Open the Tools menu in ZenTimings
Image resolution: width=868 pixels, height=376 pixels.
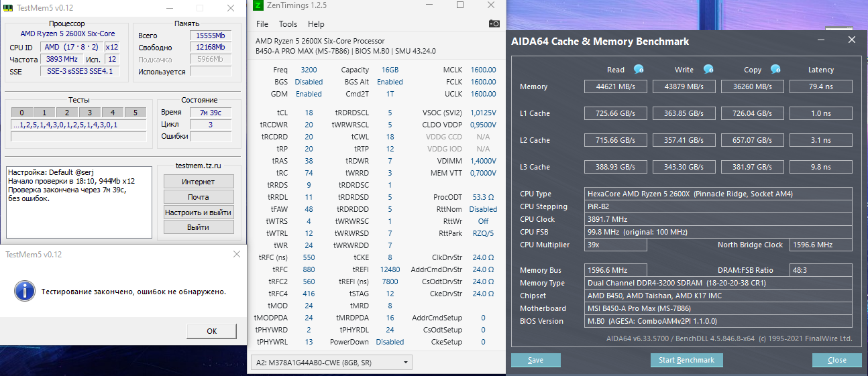[288, 23]
